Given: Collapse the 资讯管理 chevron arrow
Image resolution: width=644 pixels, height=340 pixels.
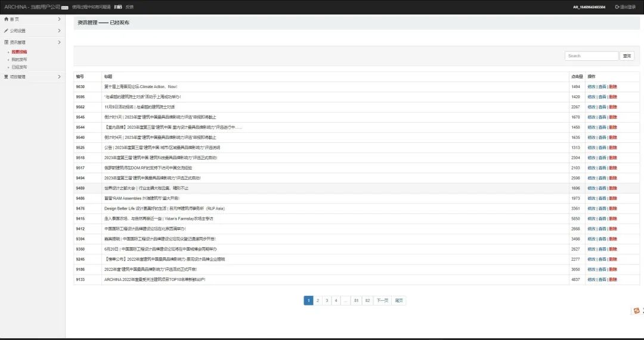Looking at the screenshot, I should tap(59, 42).
